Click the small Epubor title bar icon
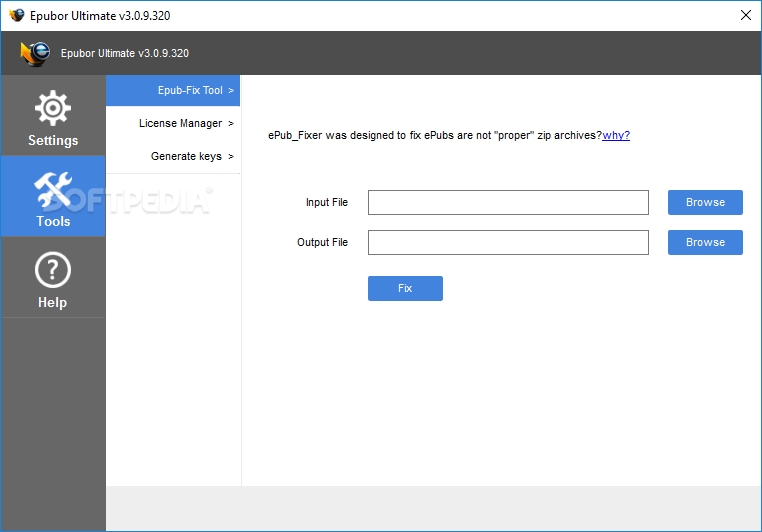The width and height of the screenshot is (762, 532). [17, 15]
